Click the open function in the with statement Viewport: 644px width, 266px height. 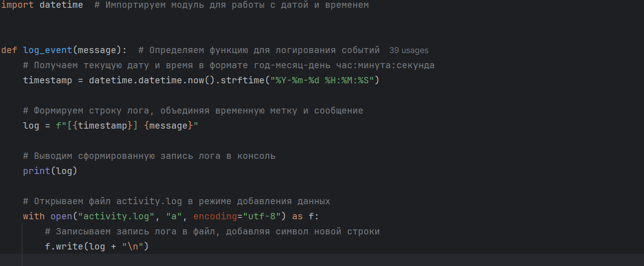point(61,216)
